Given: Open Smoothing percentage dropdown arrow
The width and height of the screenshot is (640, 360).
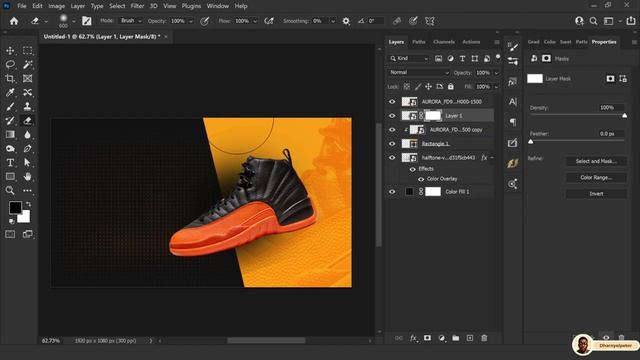Looking at the screenshot, I should click(x=333, y=21).
